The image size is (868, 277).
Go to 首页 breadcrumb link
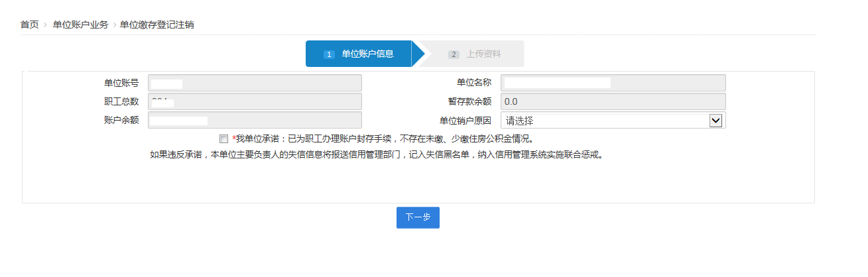tap(29, 25)
